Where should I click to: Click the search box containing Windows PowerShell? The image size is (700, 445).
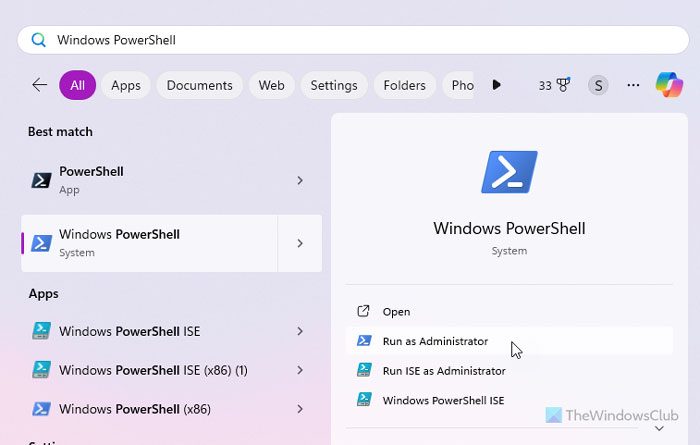pyautogui.click(x=353, y=40)
